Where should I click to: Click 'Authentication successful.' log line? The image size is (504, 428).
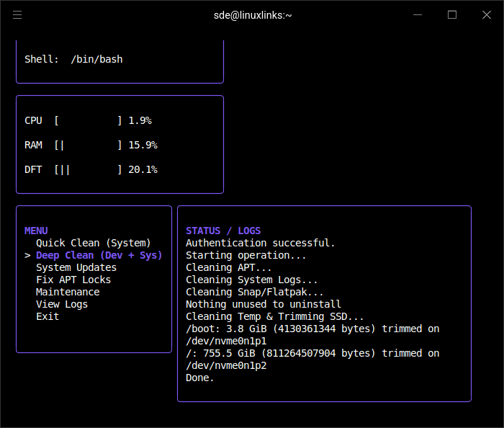tap(261, 243)
